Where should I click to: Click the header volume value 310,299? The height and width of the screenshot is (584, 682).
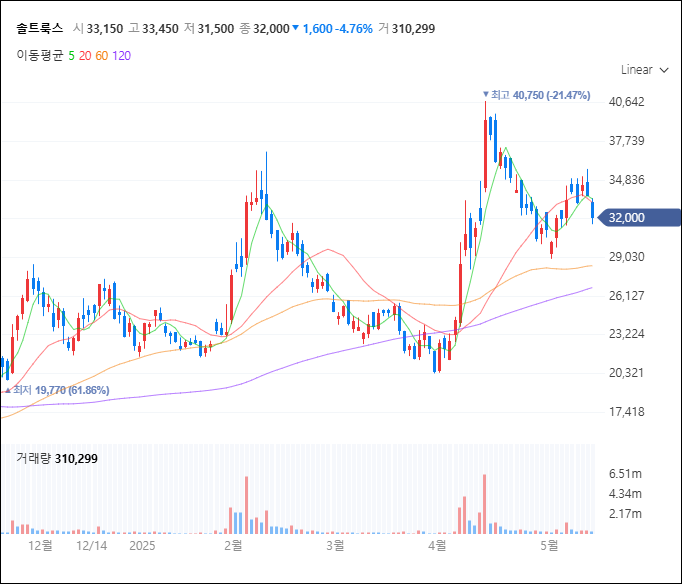413,29
